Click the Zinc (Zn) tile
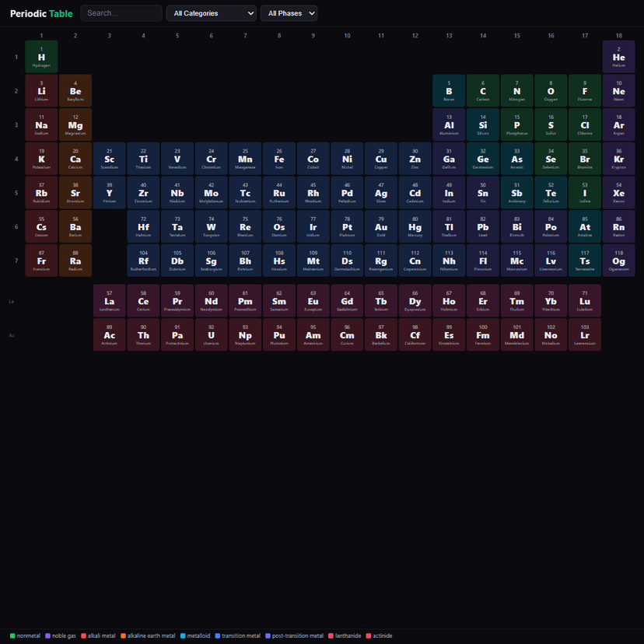Screen dimensions: 644x644 point(415,159)
